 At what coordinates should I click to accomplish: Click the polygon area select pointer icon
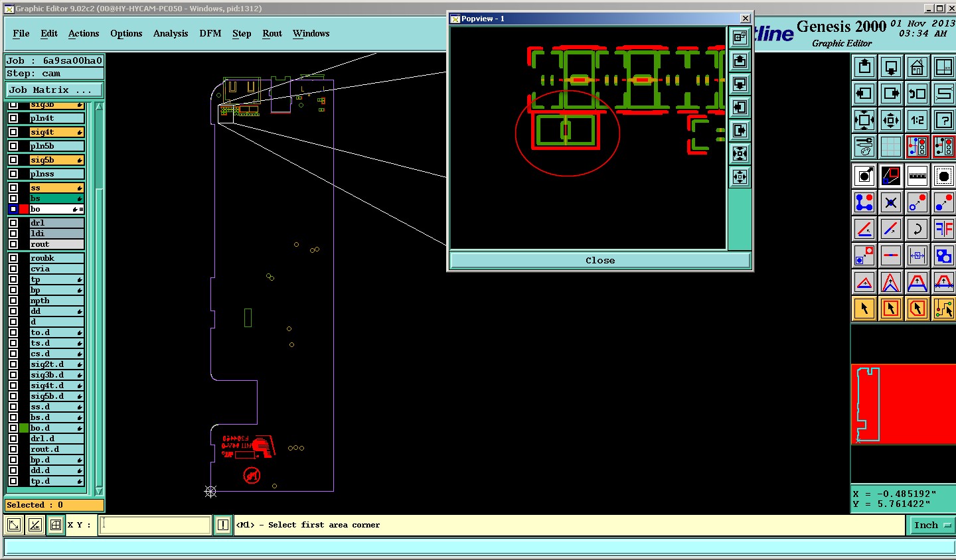point(917,309)
